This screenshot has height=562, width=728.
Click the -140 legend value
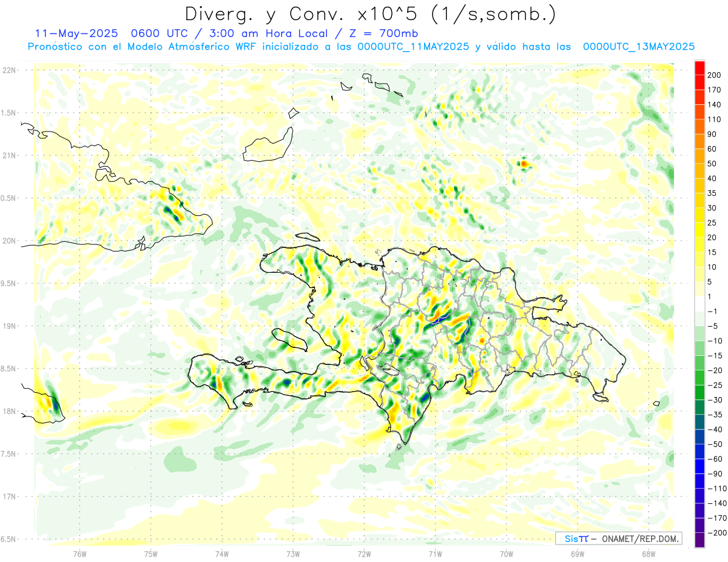coord(717,503)
